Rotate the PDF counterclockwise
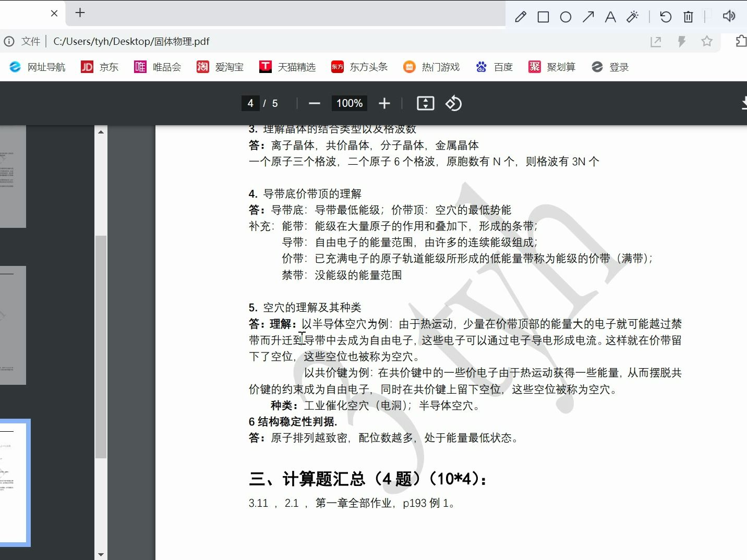747x560 pixels. tap(453, 103)
